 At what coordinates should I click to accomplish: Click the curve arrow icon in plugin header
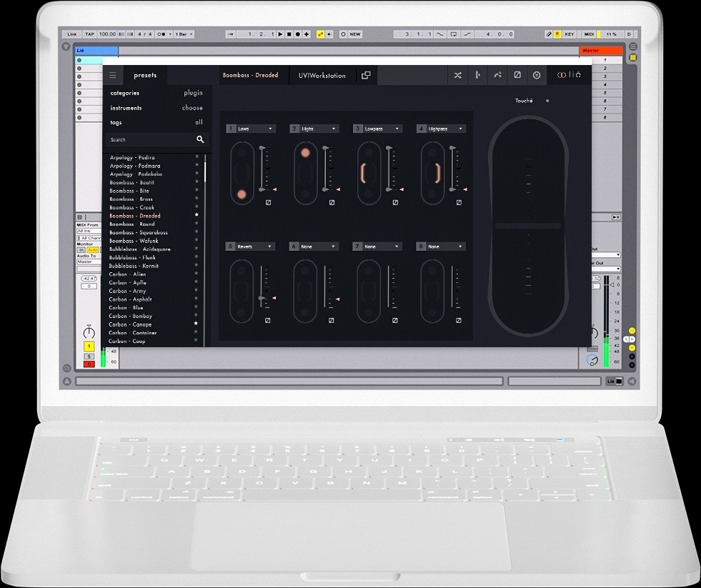[x=497, y=75]
